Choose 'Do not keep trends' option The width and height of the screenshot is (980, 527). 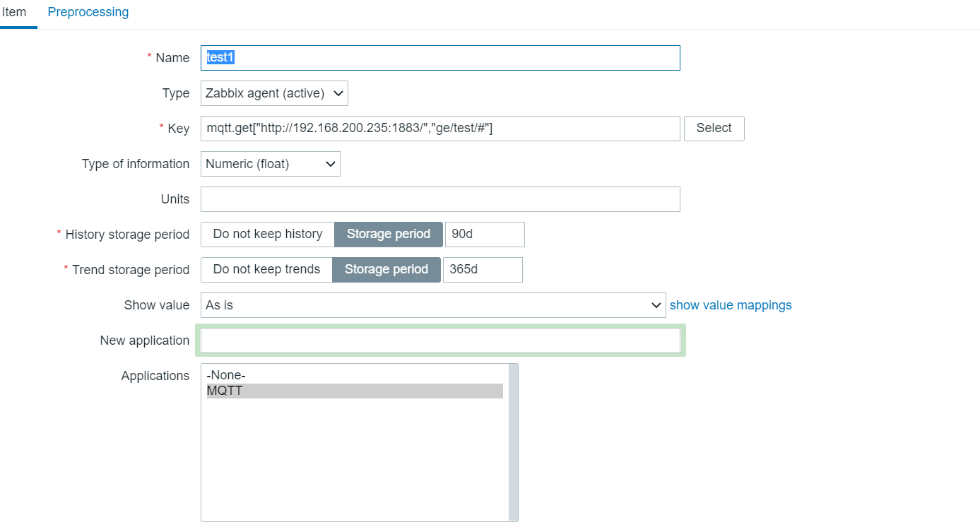coord(266,270)
